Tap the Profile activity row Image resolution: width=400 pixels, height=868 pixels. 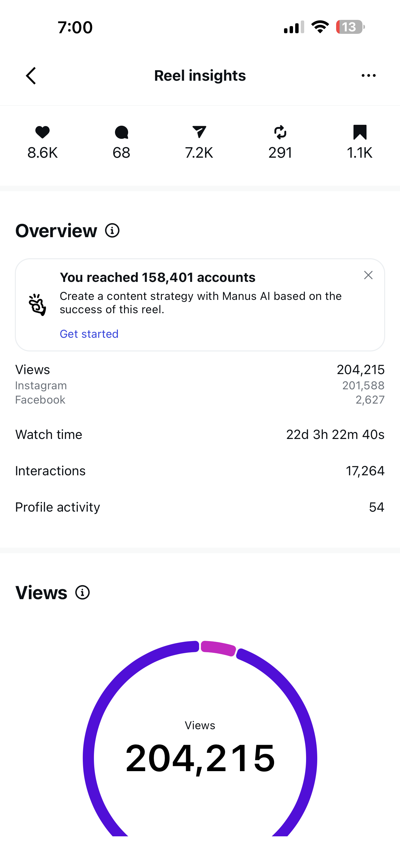(200, 507)
